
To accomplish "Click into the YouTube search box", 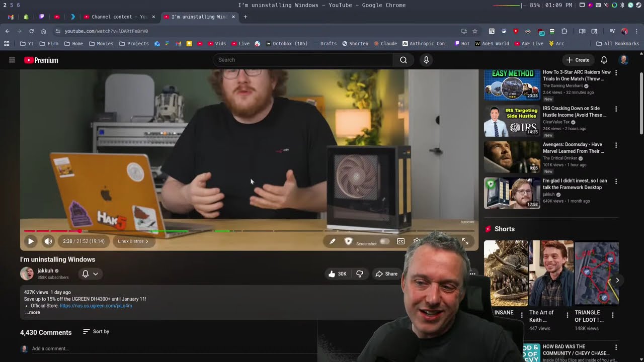I will [x=303, y=60].
